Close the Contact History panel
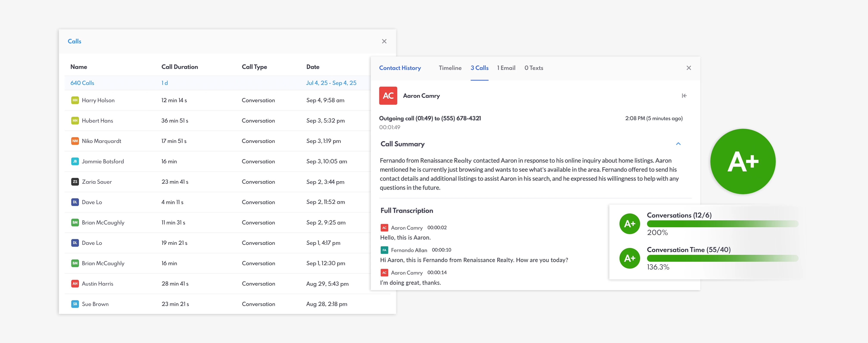868x343 pixels. tap(688, 68)
